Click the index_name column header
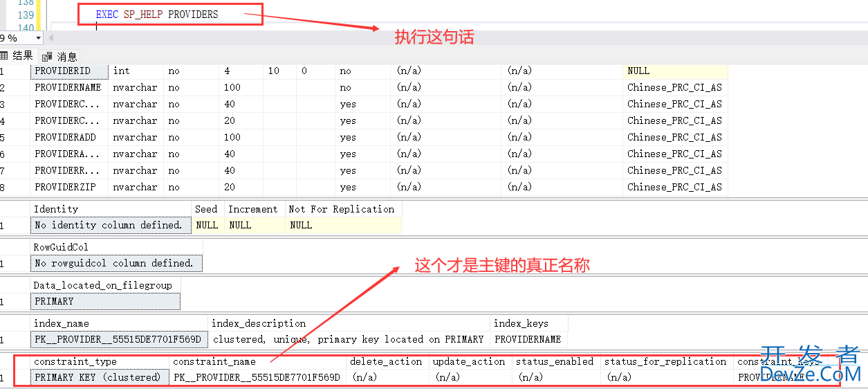 click(119, 323)
